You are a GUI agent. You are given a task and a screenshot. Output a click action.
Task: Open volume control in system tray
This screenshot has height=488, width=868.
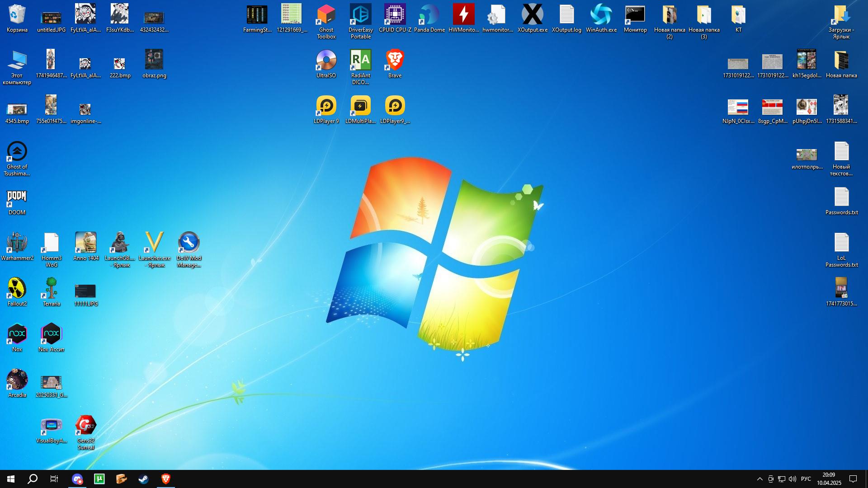click(793, 479)
